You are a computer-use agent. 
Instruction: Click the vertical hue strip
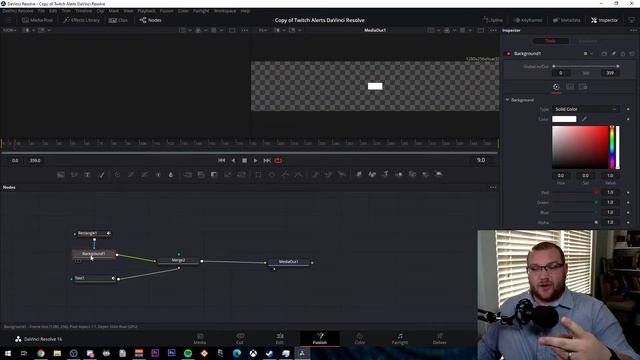(612, 147)
